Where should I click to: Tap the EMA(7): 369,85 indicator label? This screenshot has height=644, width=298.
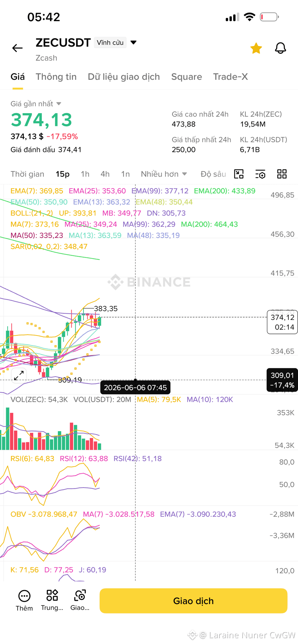click(37, 191)
